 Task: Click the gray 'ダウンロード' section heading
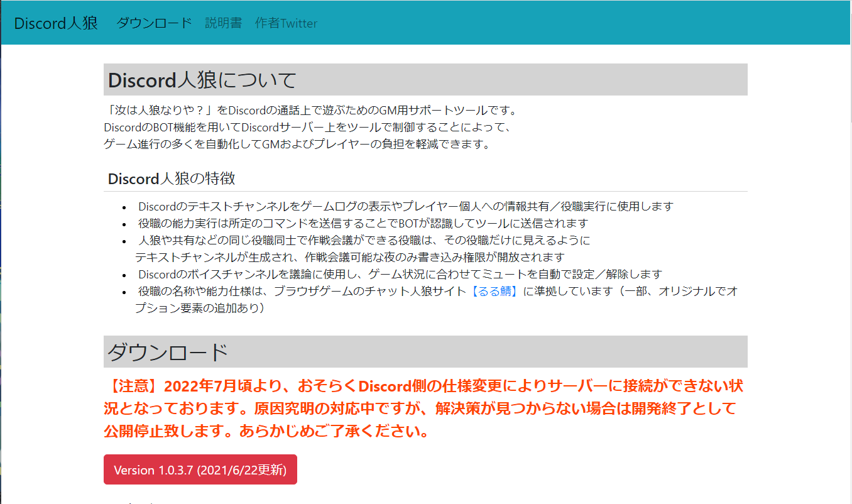pos(167,352)
